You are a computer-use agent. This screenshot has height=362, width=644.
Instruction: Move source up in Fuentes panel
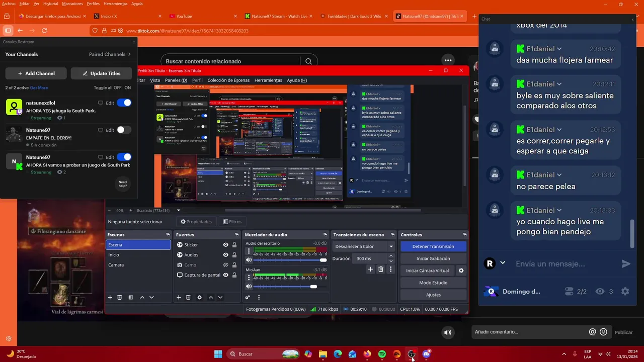(x=210, y=297)
